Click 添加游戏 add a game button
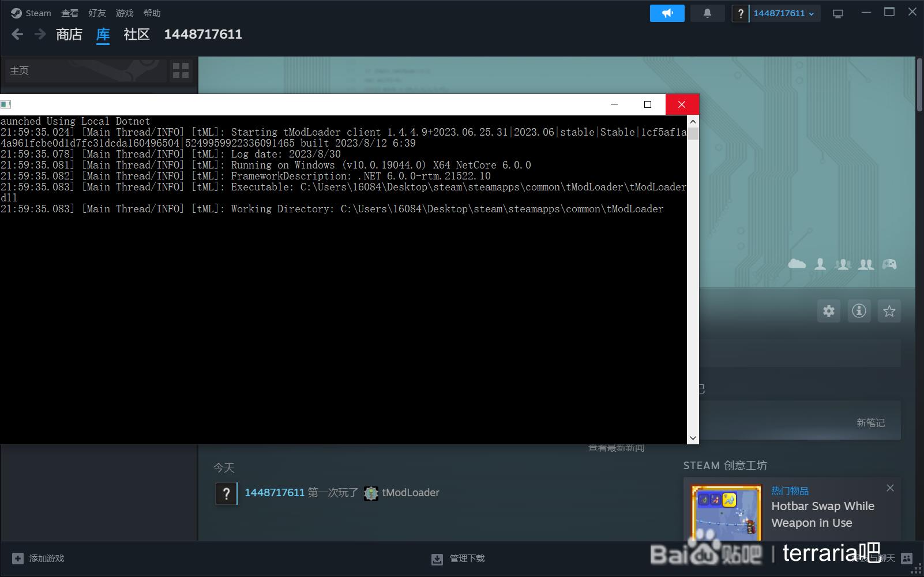 38,559
